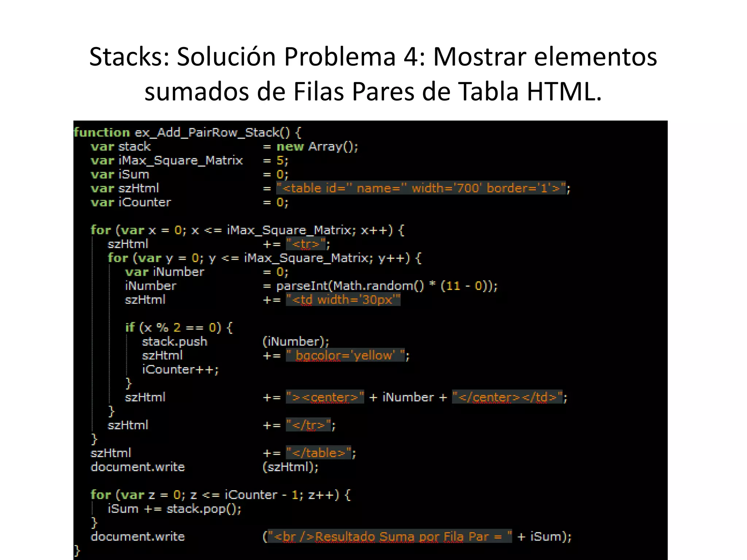The width and height of the screenshot is (747, 560).
Task: Click the last 'document.write' call
Action: click(x=138, y=537)
